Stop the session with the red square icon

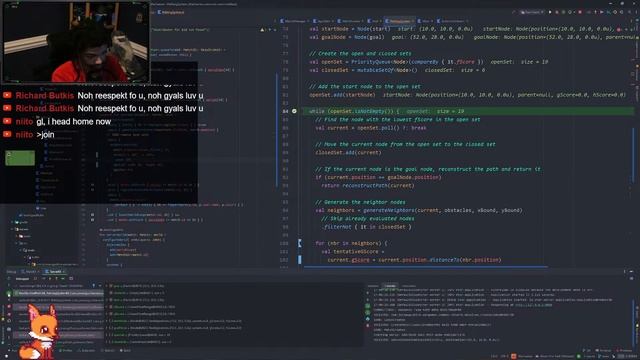pyautogui.click(x=580, y=12)
